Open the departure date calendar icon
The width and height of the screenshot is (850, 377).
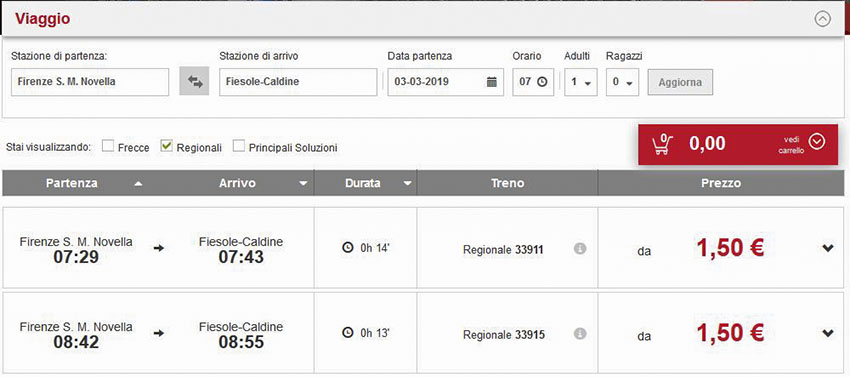tap(492, 82)
